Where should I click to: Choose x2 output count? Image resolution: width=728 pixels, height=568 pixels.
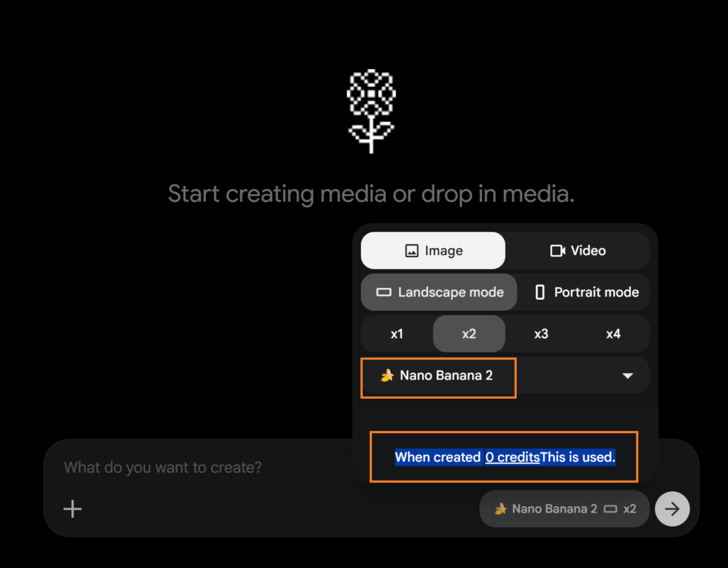click(469, 333)
